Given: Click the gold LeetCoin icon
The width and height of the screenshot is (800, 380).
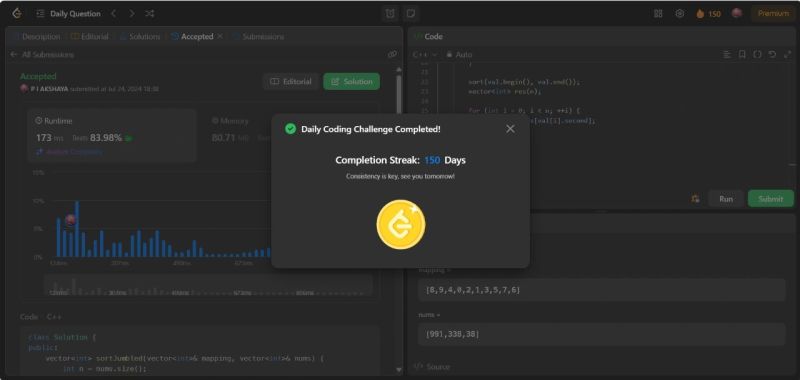Looking at the screenshot, I should [401, 224].
